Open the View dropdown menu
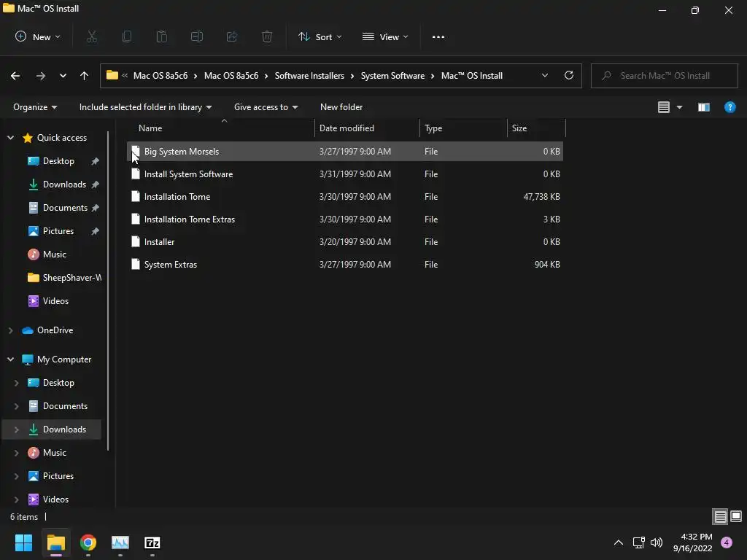This screenshot has height=560, width=747. [x=385, y=36]
